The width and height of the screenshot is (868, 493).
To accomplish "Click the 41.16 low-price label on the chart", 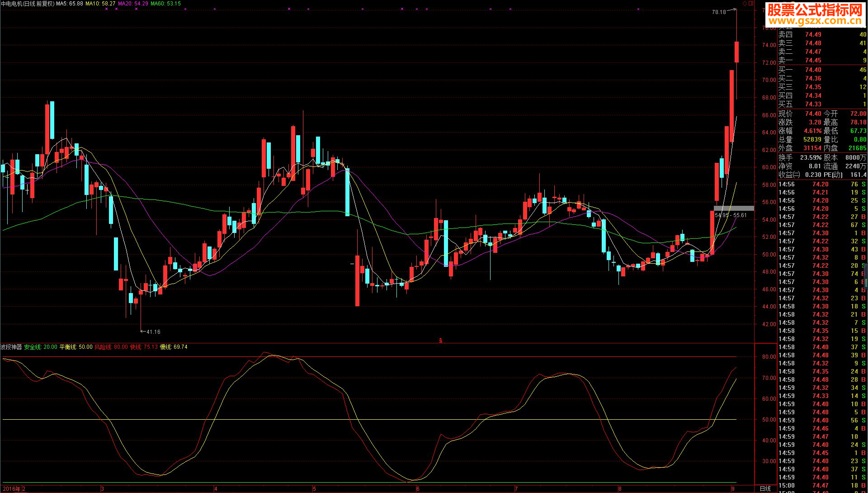I will pyautogui.click(x=153, y=332).
